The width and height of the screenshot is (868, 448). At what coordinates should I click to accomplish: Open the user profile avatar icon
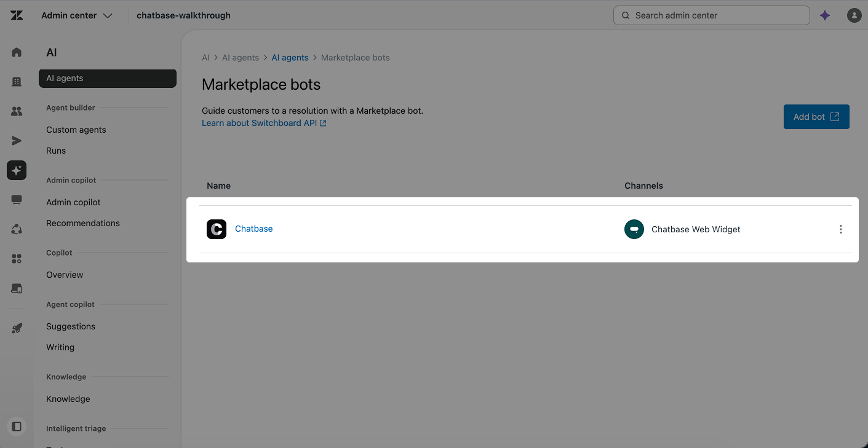pos(854,15)
